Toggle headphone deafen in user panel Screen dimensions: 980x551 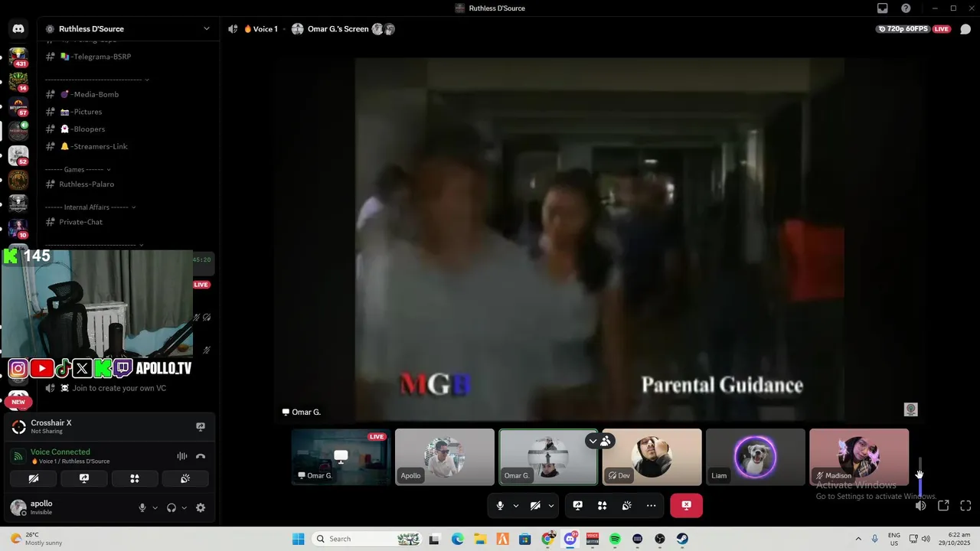[171, 507]
